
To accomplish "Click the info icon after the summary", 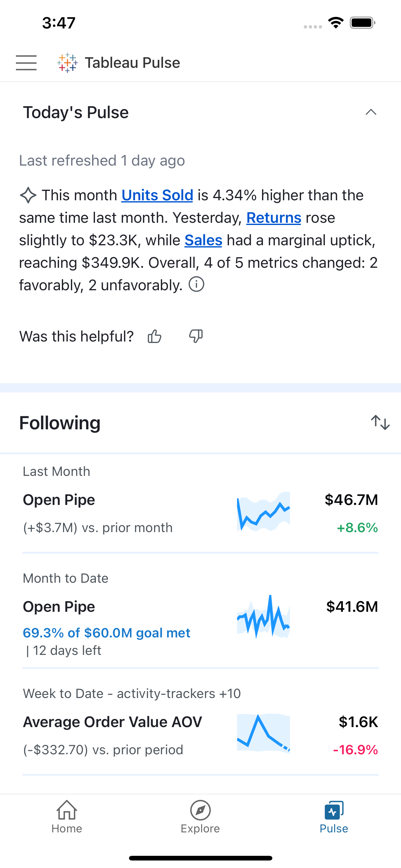I will click(196, 284).
